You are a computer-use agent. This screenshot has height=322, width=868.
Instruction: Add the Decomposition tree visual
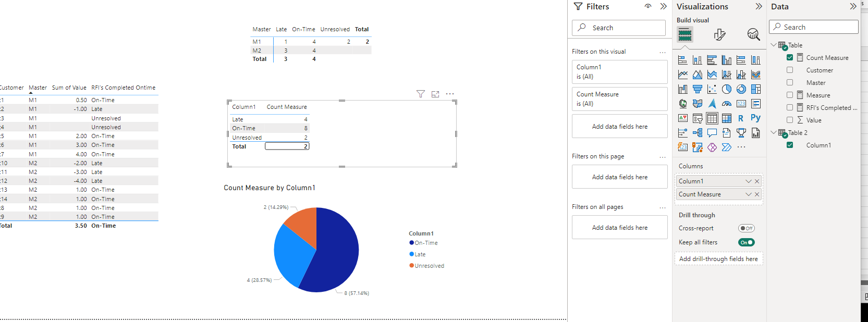click(697, 133)
